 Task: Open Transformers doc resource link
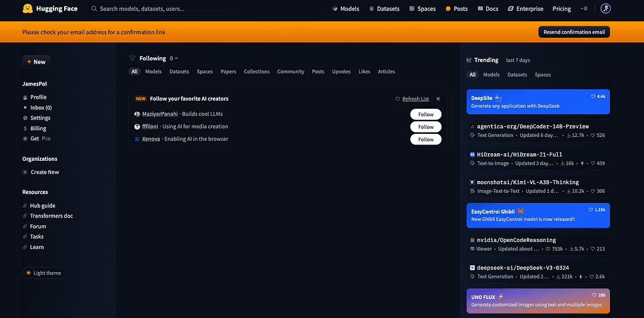coord(48,216)
